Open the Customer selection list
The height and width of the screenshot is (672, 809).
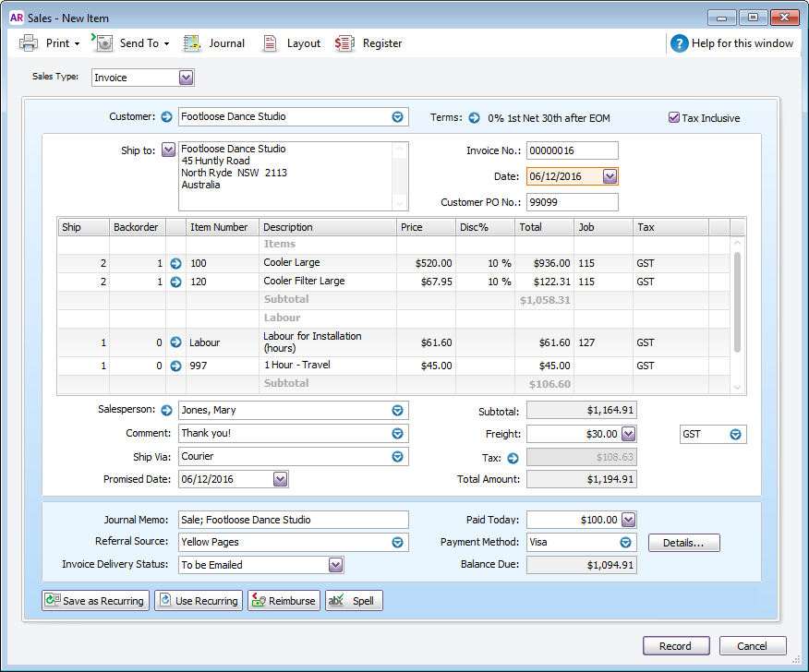click(x=397, y=117)
